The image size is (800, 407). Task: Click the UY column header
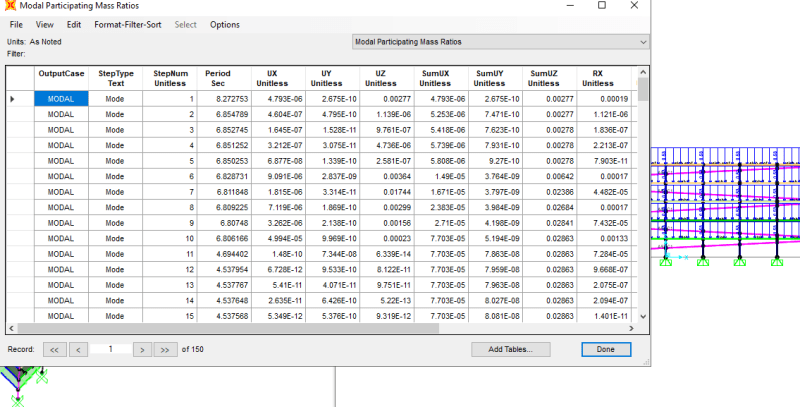click(x=332, y=79)
